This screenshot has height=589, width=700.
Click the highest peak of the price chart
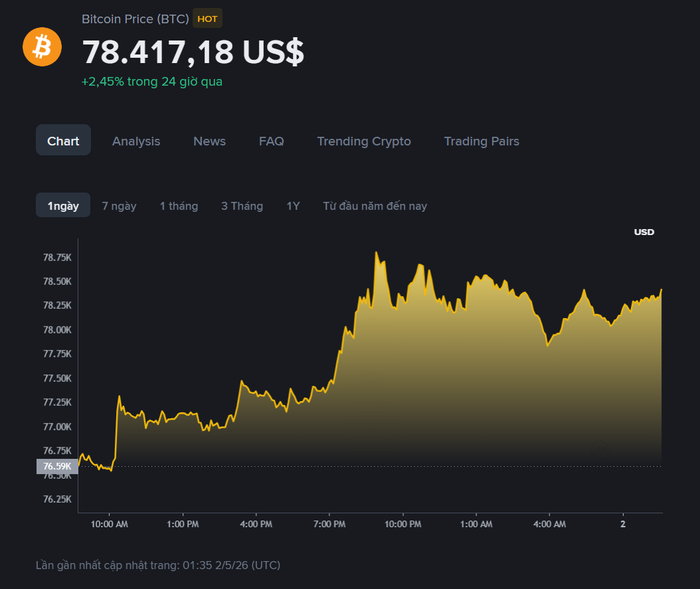377,252
